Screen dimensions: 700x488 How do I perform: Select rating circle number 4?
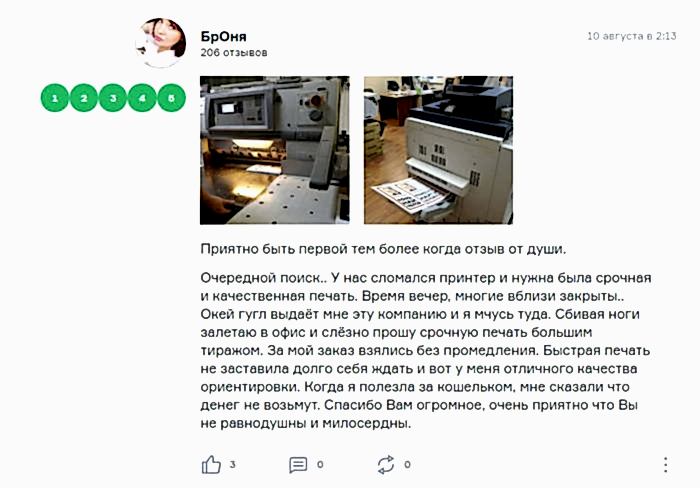point(142,98)
